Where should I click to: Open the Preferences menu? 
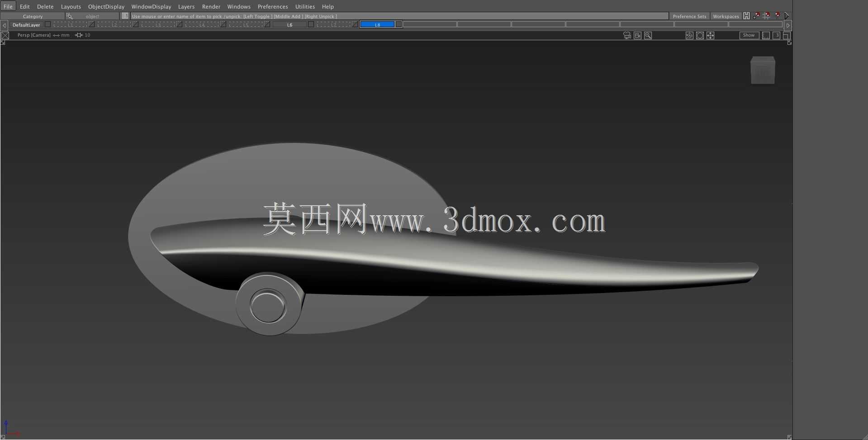coord(273,6)
